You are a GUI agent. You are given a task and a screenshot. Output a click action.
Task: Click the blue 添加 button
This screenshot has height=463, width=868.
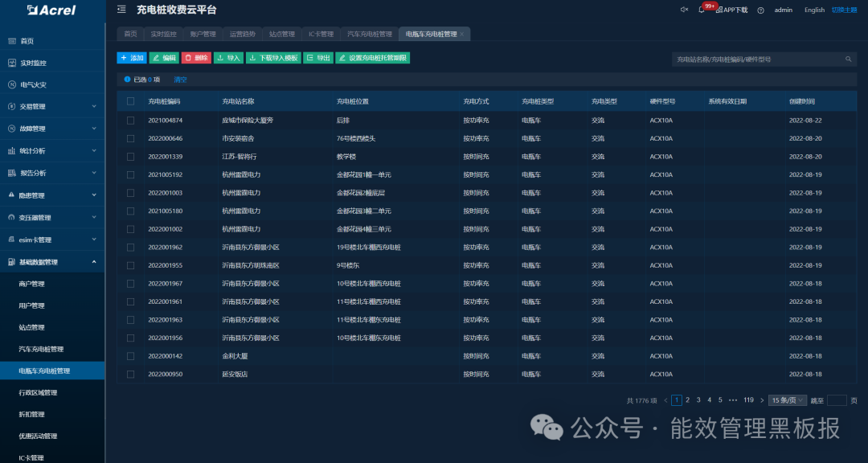(x=132, y=58)
